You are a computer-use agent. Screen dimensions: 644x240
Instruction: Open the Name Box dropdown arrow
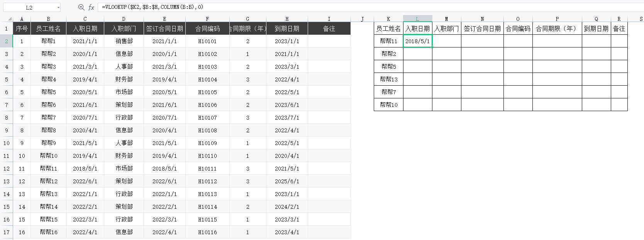58,7
